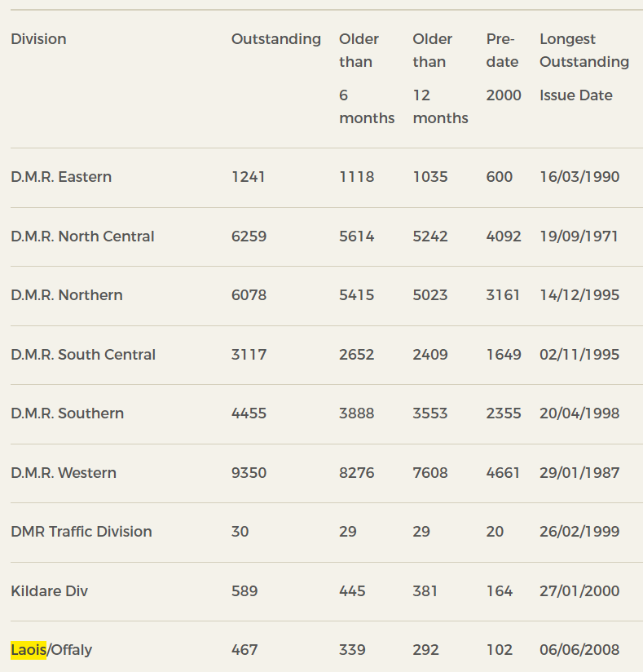Click the D.M.R. South Central label
Viewport: 643px width, 672px height.
click(x=83, y=355)
